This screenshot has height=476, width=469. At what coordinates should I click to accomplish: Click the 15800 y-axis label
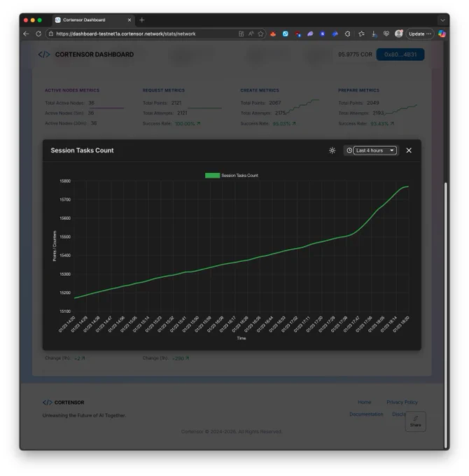click(x=65, y=181)
